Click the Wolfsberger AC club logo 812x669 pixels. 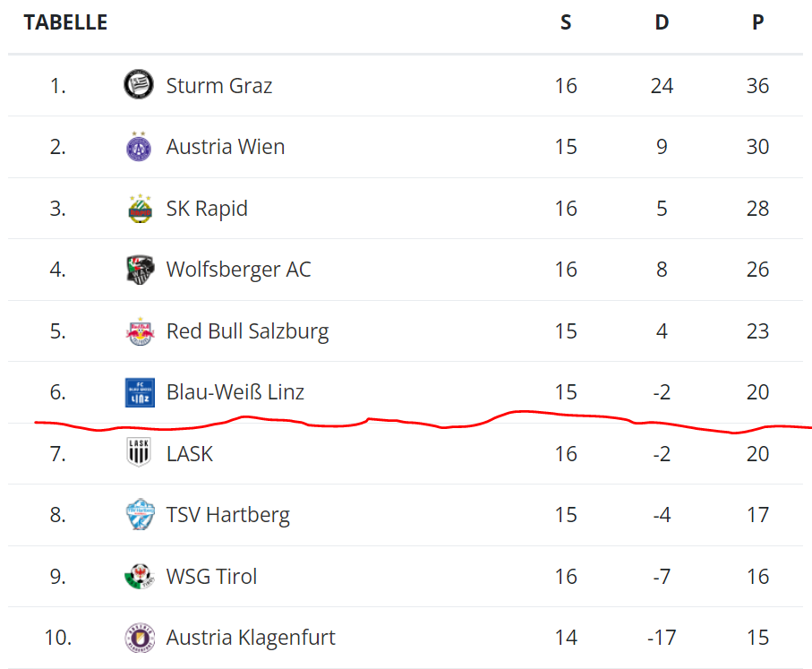click(139, 270)
